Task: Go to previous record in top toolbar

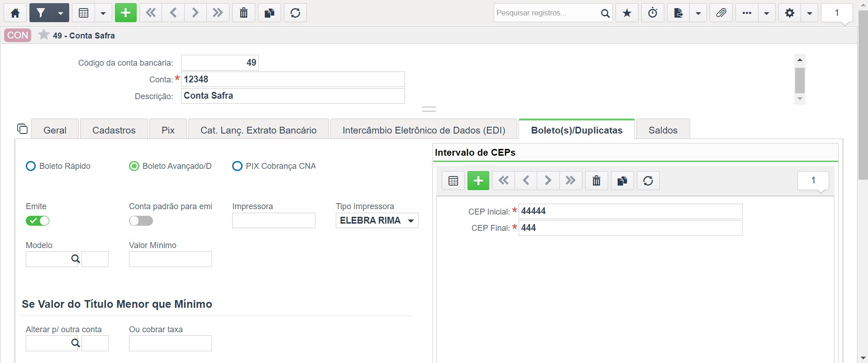Action: tap(173, 13)
